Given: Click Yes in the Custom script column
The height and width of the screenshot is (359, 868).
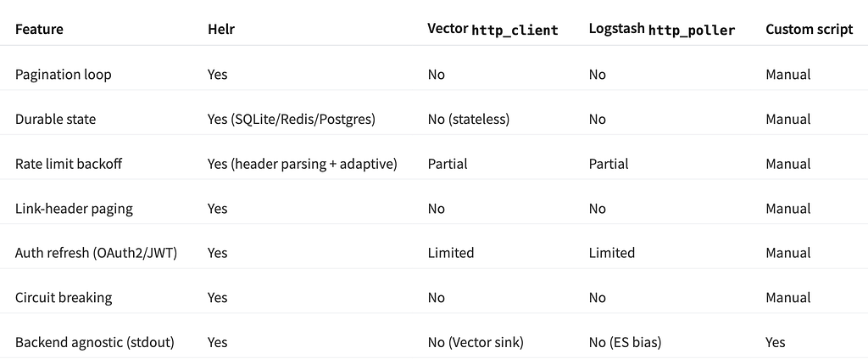Looking at the screenshot, I should pos(776,342).
